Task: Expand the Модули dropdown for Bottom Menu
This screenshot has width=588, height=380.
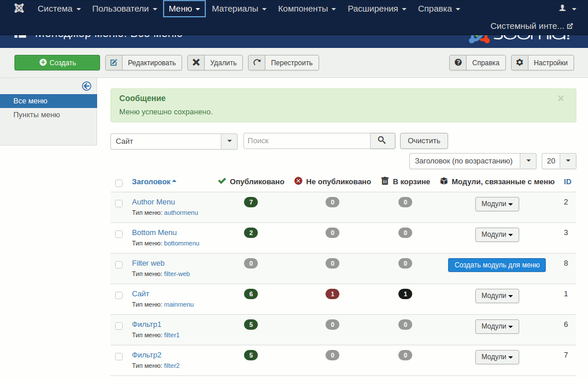Action: click(497, 235)
